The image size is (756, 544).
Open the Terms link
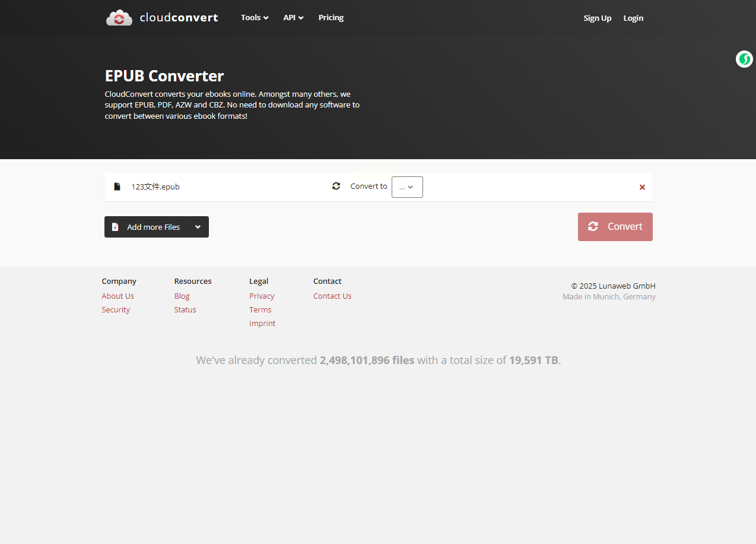tap(260, 309)
